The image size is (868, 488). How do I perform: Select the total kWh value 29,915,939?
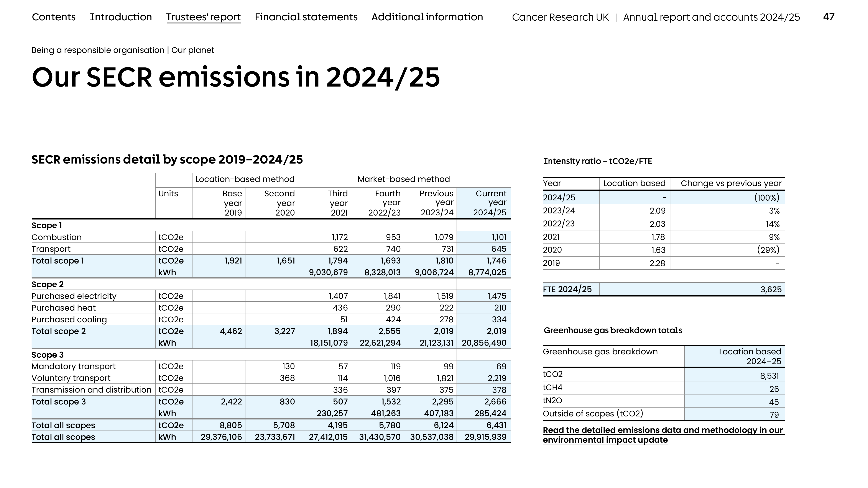[486, 437]
